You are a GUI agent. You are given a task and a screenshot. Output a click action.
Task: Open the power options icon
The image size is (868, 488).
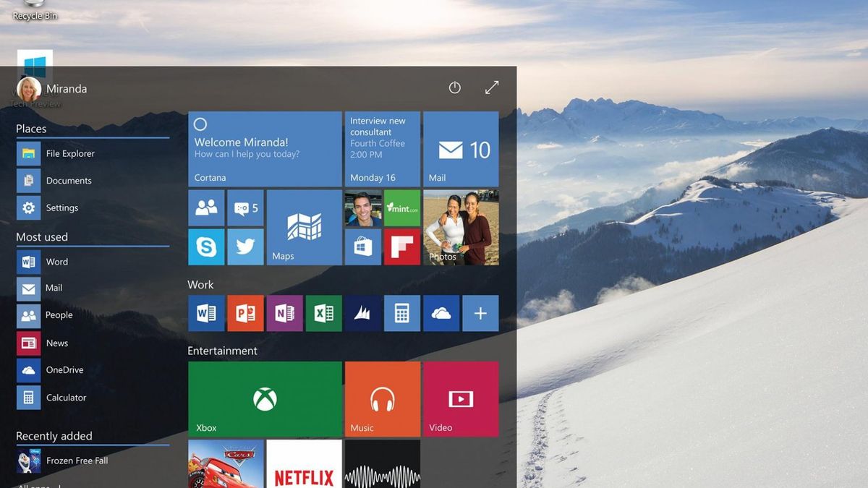tap(454, 87)
